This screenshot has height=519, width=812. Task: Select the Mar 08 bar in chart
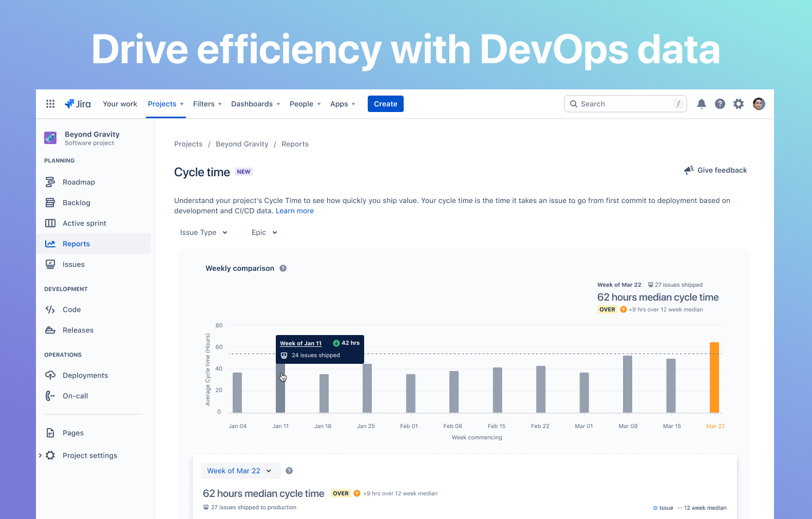tap(628, 384)
